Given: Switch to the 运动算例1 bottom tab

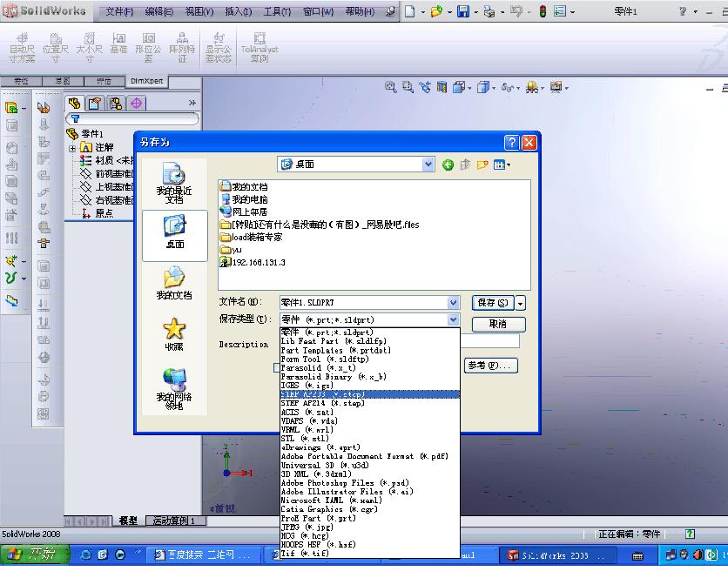Looking at the screenshot, I should pos(176,521).
